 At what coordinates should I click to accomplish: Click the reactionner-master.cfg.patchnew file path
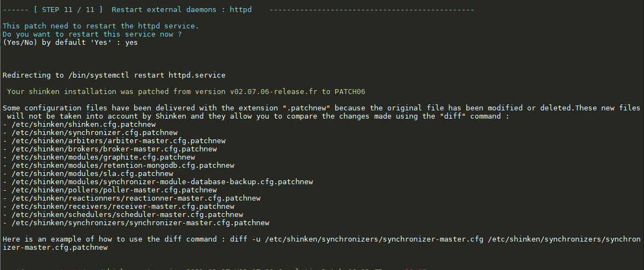pos(135,198)
